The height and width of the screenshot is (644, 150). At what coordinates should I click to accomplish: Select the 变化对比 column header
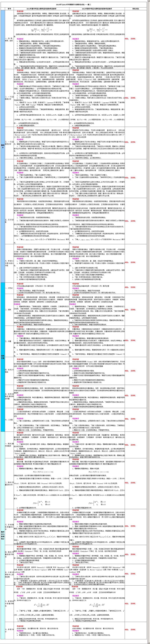tap(137, 8)
